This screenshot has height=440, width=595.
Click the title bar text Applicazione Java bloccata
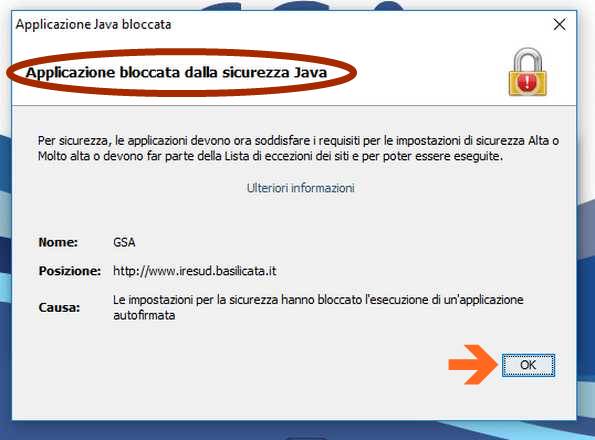tap(93, 25)
